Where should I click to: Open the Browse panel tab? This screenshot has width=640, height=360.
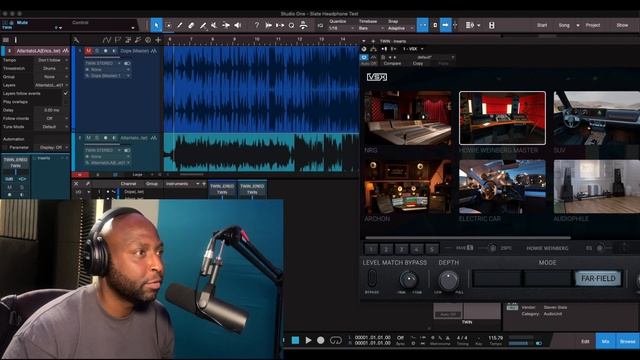point(628,341)
